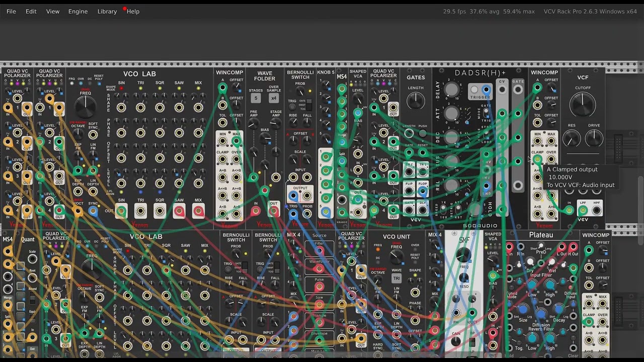Open the Library menu
Image resolution: width=644 pixels, height=362 pixels.
point(107,11)
